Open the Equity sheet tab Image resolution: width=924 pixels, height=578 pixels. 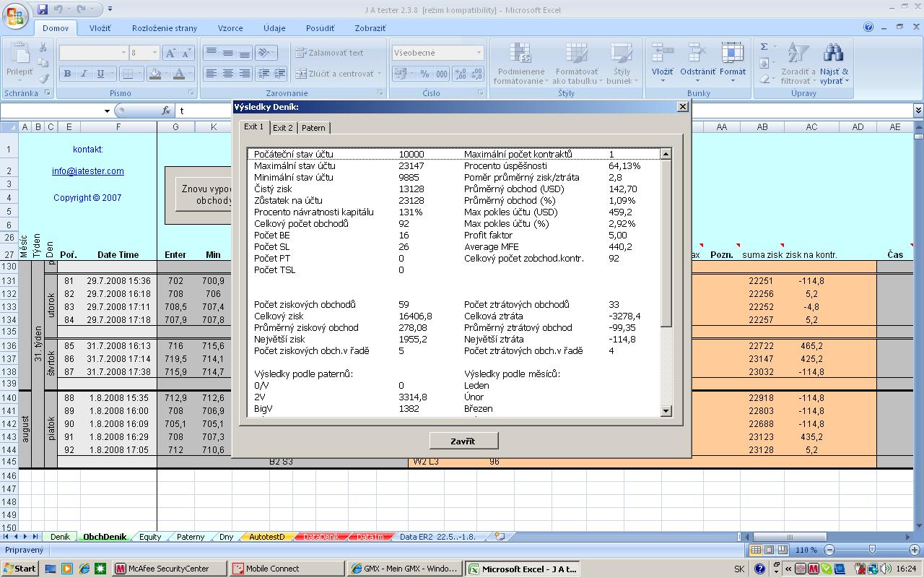point(150,537)
